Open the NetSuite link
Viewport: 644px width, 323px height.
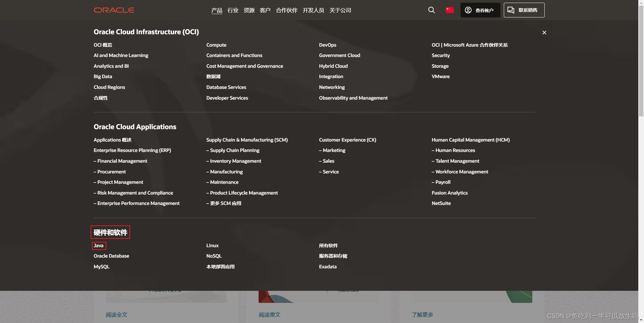pyautogui.click(x=441, y=203)
